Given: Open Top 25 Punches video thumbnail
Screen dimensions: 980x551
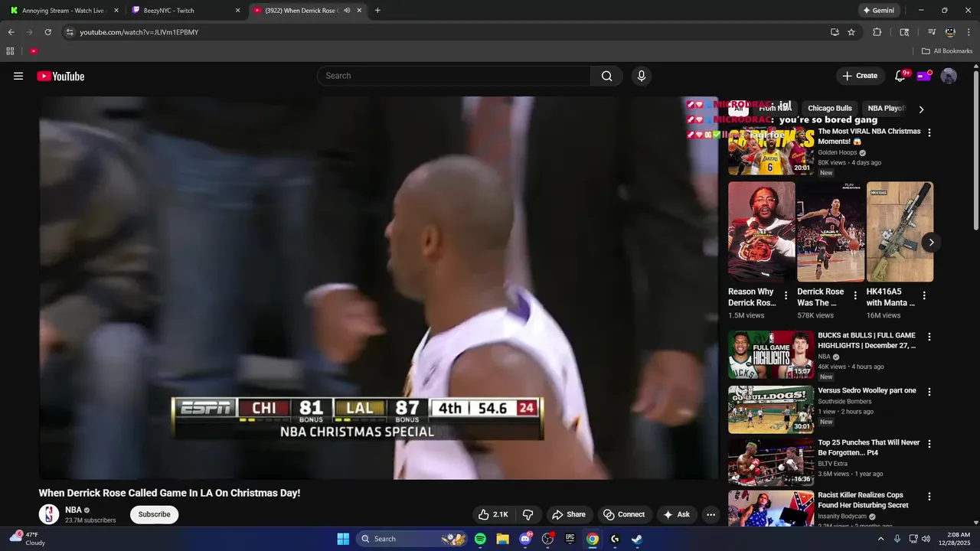Looking at the screenshot, I should tap(771, 462).
